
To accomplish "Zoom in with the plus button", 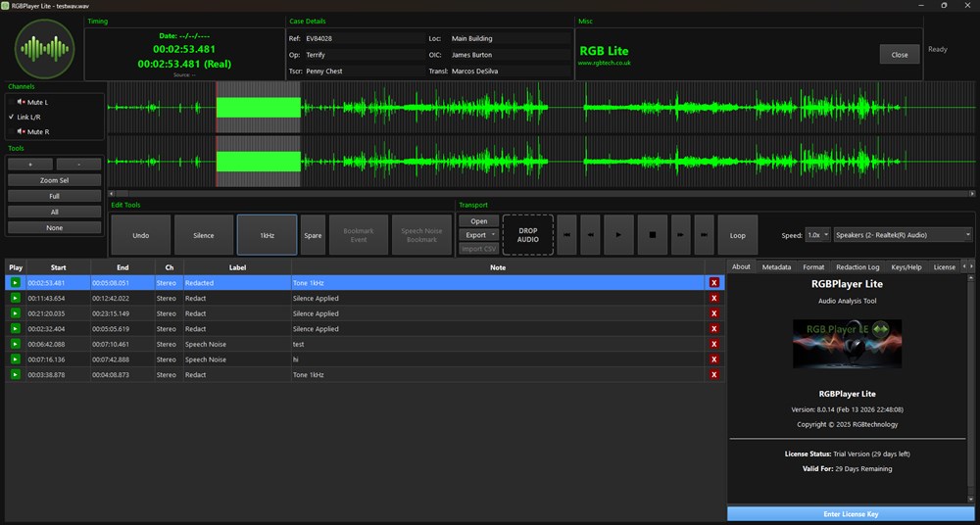I will coord(30,165).
